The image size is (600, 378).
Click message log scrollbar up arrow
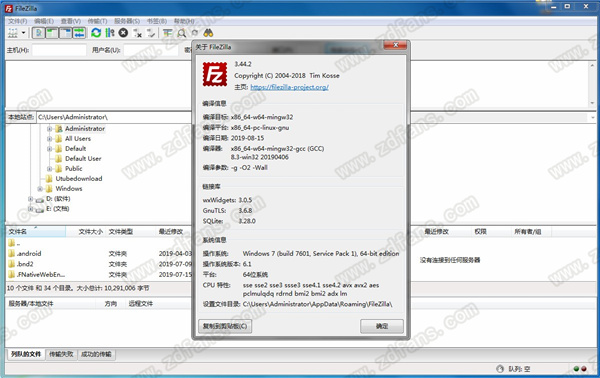coord(592,65)
